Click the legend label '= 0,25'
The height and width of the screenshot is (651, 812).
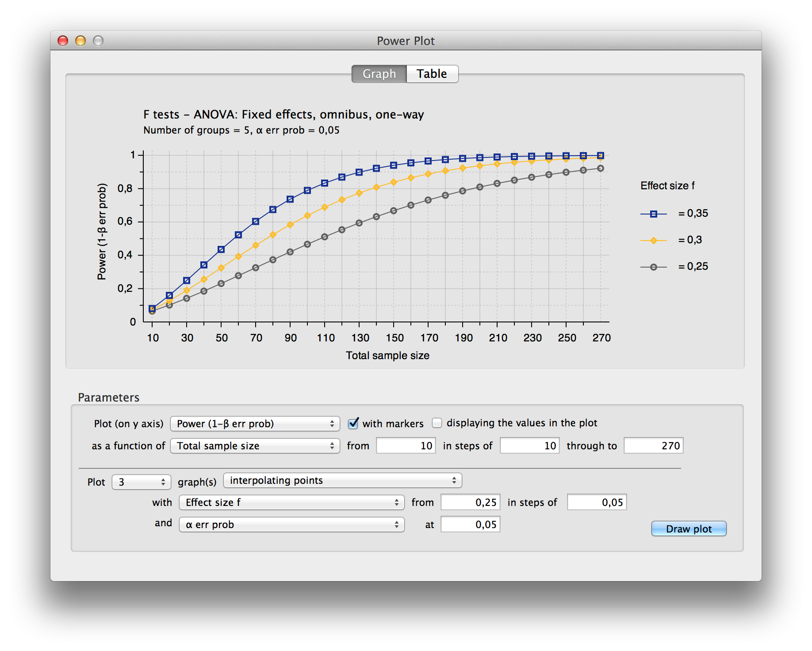click(x=693, y=266)
